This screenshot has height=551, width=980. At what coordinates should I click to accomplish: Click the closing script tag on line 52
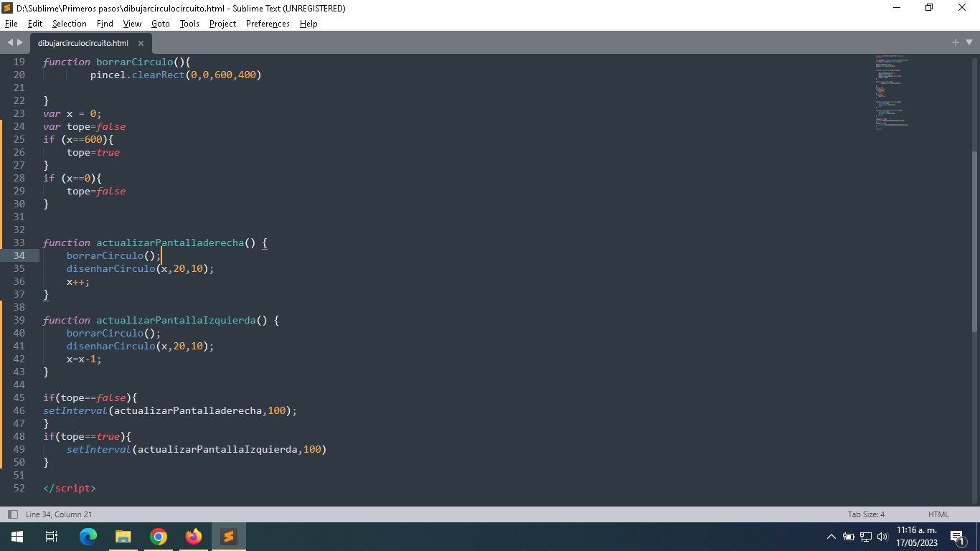(69, 488)
